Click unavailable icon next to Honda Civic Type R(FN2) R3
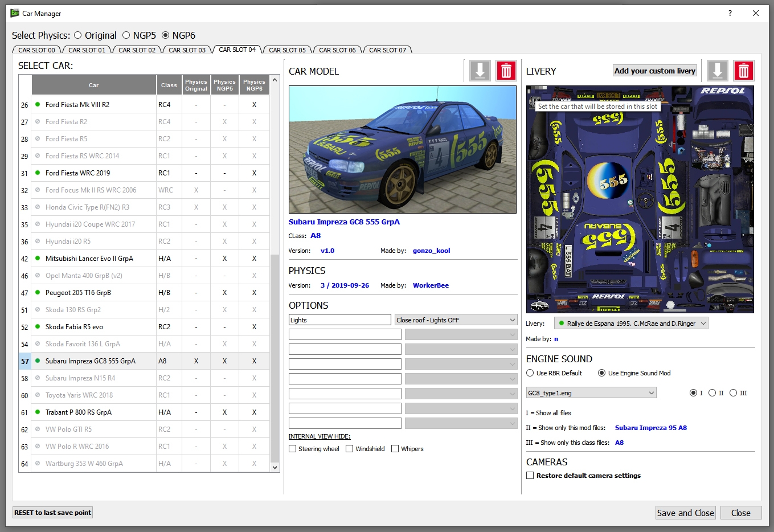The image size is (774, 532). point(38,207)
